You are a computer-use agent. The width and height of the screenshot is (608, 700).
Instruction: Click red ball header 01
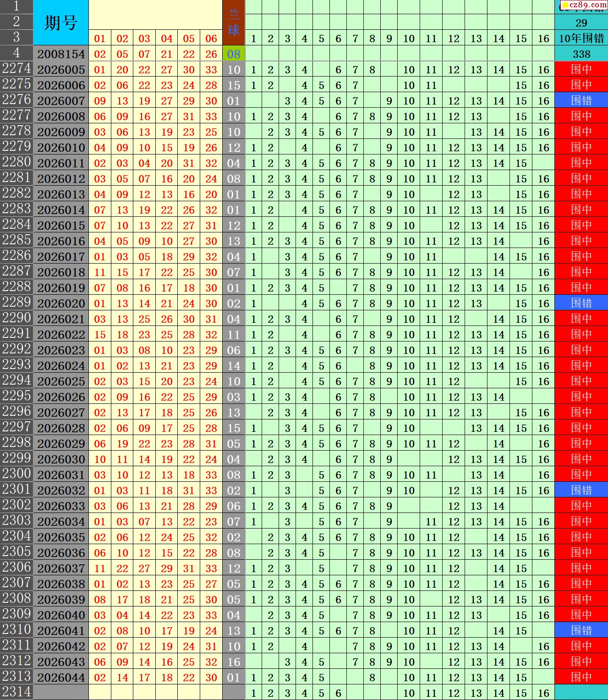(x=100, y=39)
